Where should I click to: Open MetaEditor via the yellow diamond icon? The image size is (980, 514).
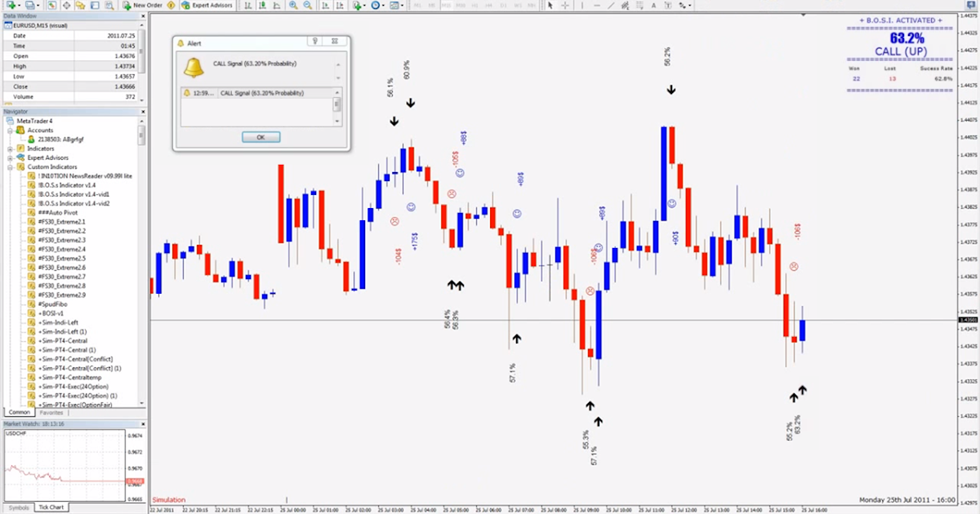[x=171, y=5]
